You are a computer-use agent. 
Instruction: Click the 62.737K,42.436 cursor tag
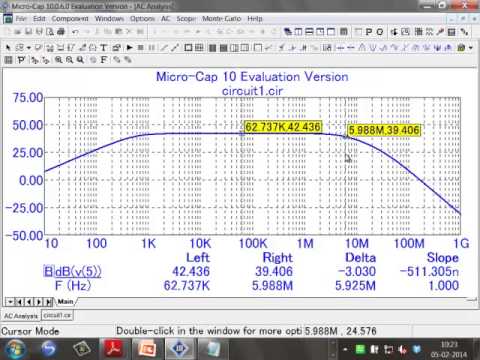point(283,127)
